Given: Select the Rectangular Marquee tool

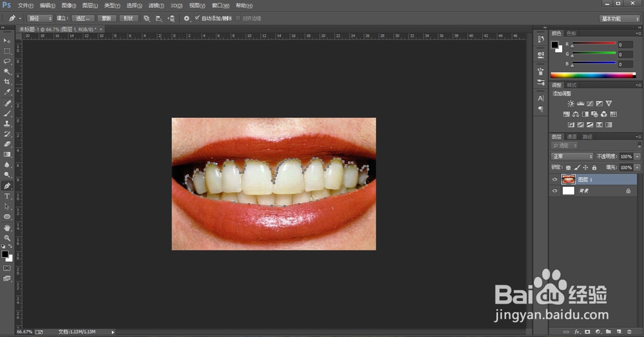Looking at the screenshot, I should [x=7, y=51].
